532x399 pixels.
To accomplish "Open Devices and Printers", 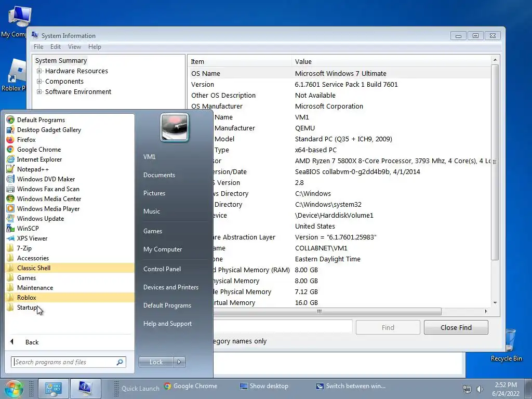I will coord(170,287).
